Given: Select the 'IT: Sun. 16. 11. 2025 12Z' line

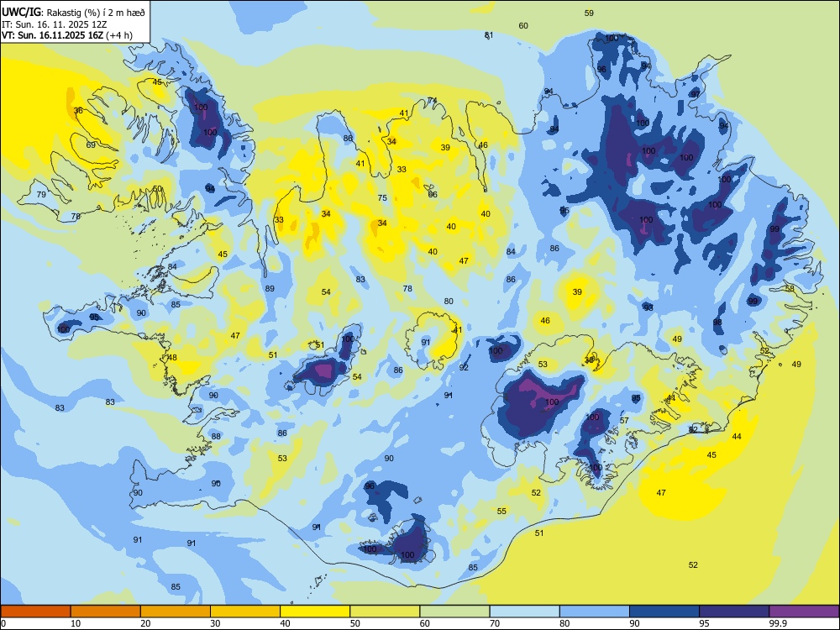Looking at the screenshot, I should coord(54,24).
